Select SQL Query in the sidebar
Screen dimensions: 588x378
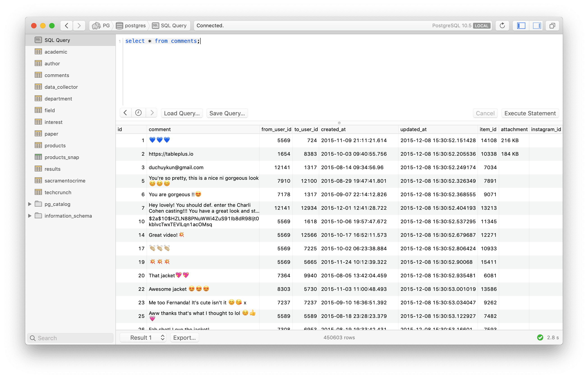[x=71, y=40]
